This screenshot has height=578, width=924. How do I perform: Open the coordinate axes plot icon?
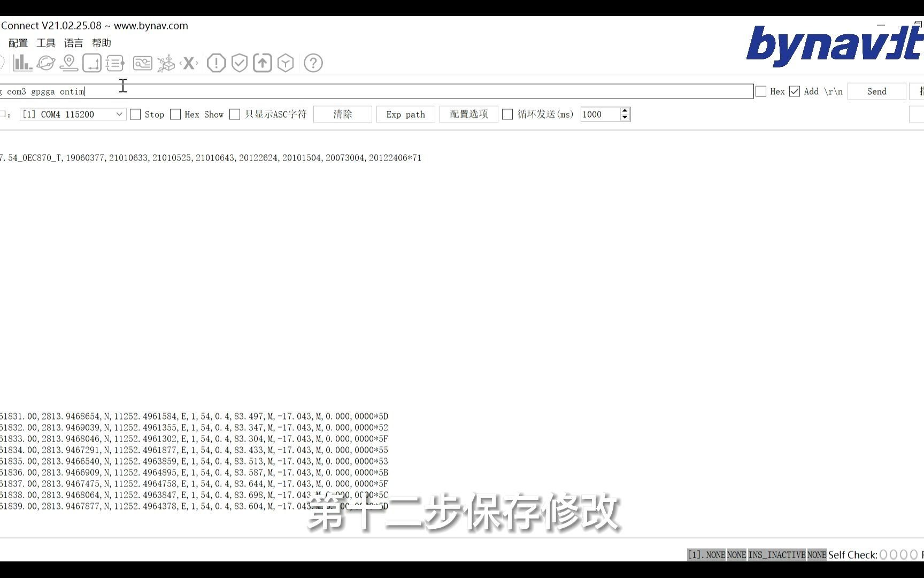92,63
